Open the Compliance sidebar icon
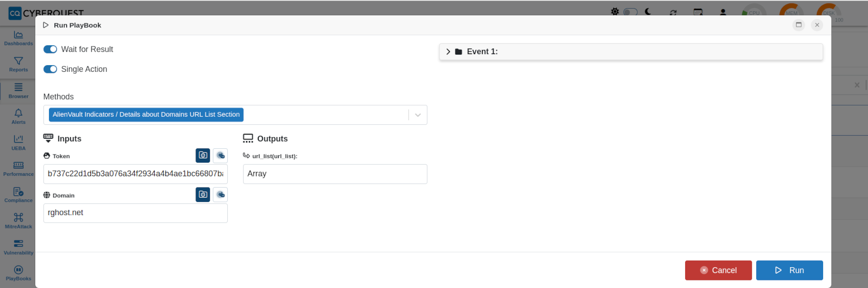This screenshot has height=288, width=868. [18, 195]
